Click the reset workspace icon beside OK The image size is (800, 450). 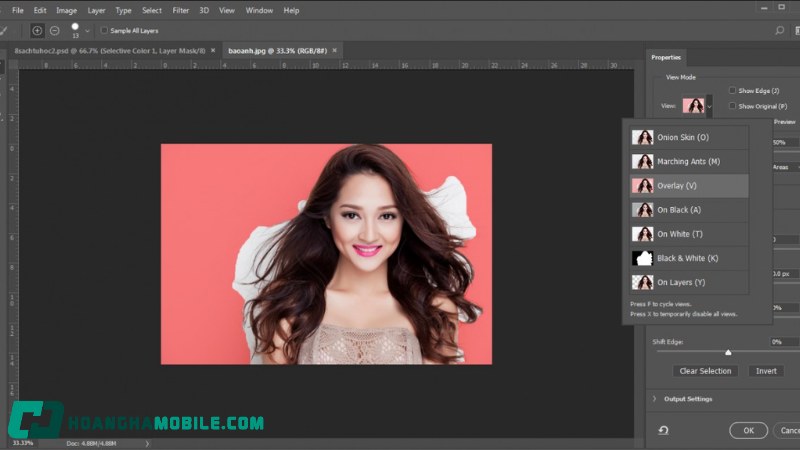663,430
